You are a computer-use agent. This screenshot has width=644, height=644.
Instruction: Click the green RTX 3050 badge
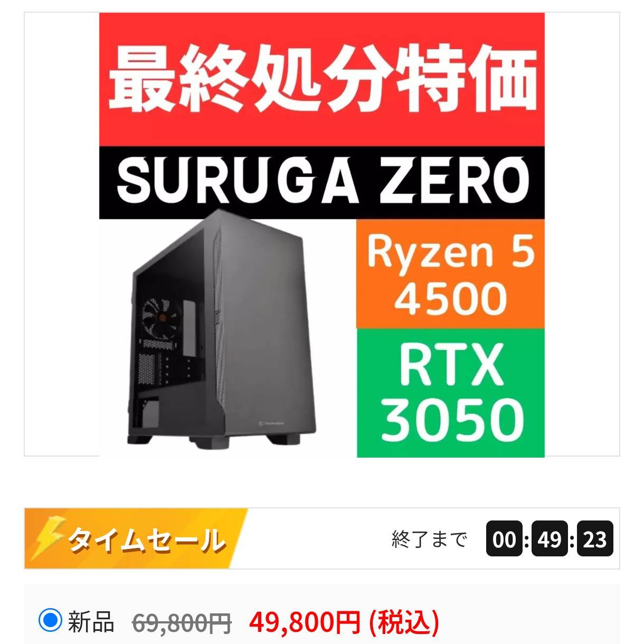450,393
